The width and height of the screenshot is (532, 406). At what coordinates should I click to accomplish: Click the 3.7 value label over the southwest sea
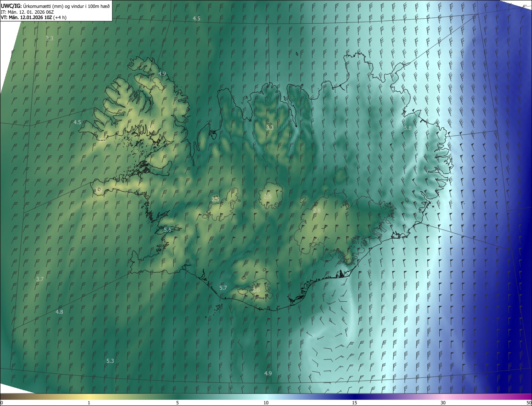click(x=40, y=279)
